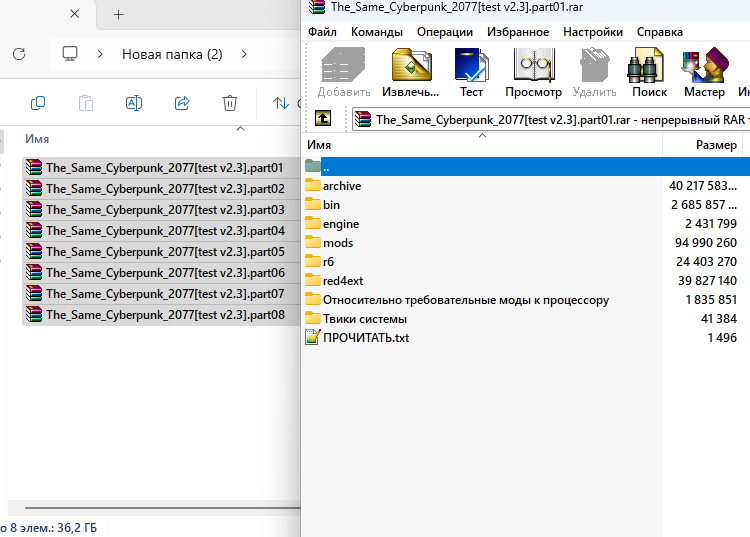Expand chevron after Новая папка (2)
Viewport: 750px width, 537px height.
(x=244, y=54)
